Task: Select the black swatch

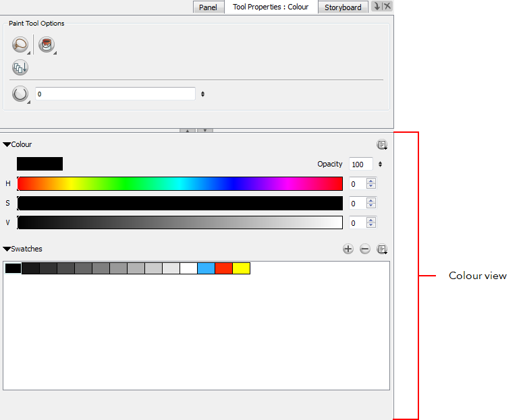Action: pyautogui.click(x=13, y=268)
